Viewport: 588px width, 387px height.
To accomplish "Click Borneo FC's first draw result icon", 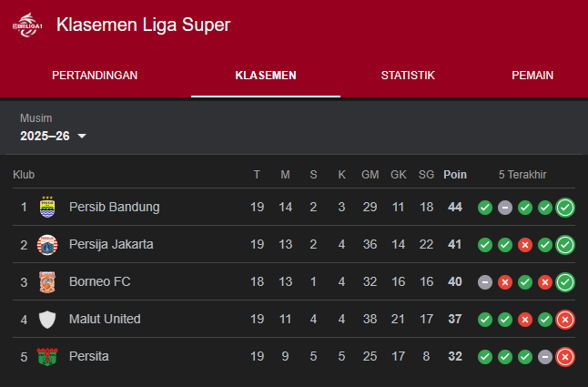I will pyautogui.click(x=485, y=281).
